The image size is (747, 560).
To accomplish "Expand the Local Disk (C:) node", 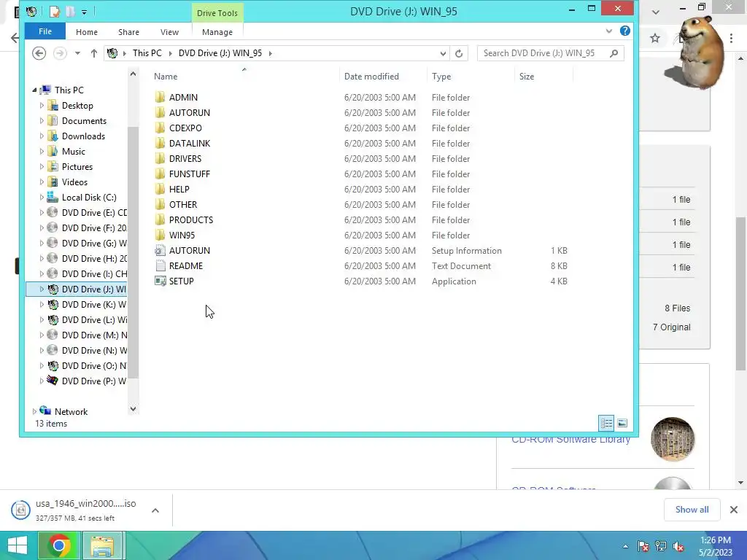I will point(42,197).
